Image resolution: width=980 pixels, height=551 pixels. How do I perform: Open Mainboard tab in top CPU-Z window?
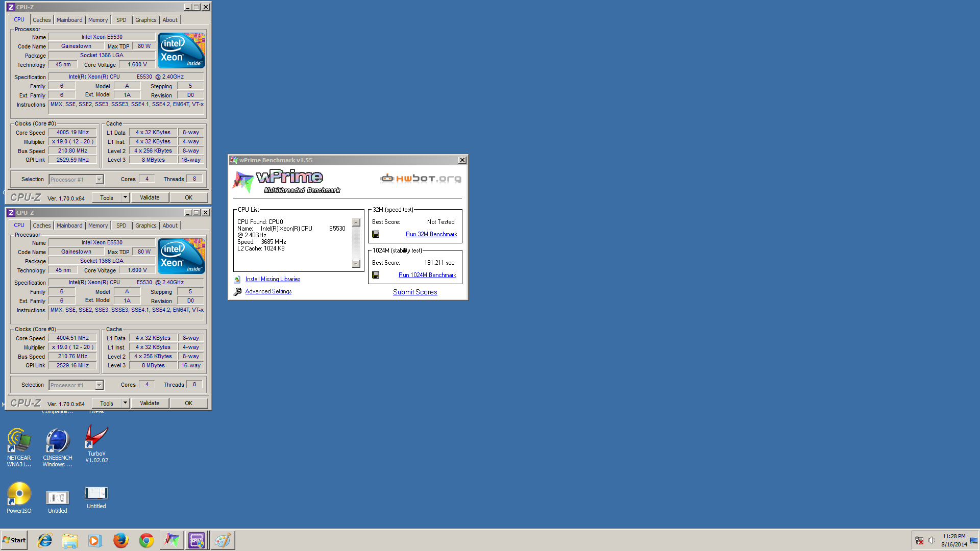tap(69, 20)
